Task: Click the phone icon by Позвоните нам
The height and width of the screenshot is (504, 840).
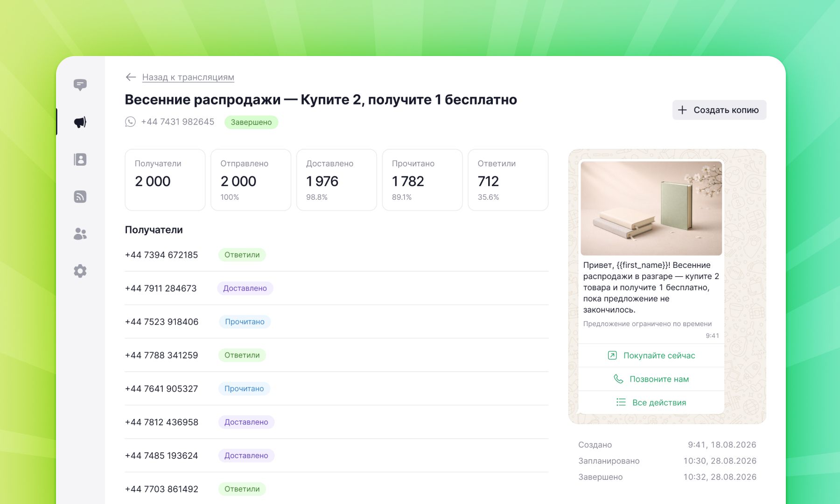Action: (618, 379)
